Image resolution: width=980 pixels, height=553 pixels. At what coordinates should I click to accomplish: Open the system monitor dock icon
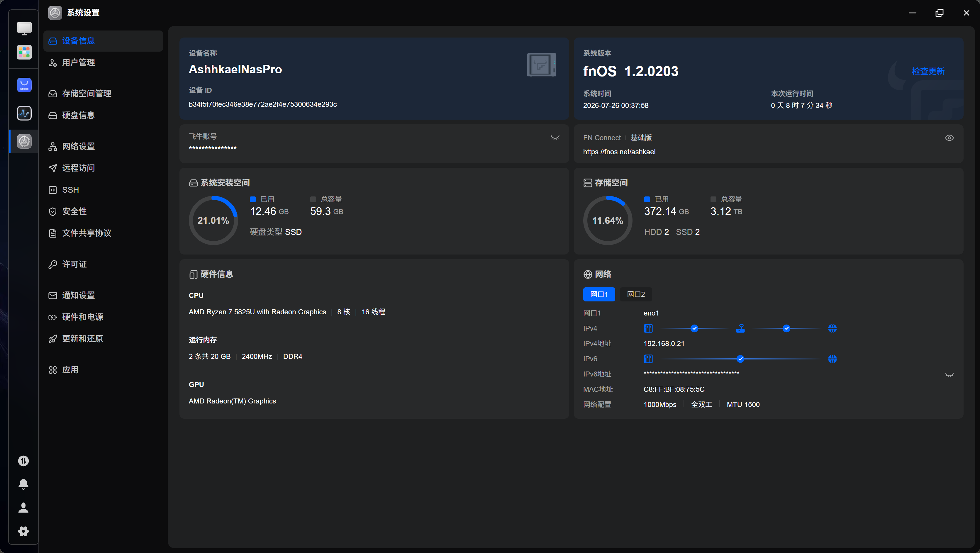coord(24,113)
